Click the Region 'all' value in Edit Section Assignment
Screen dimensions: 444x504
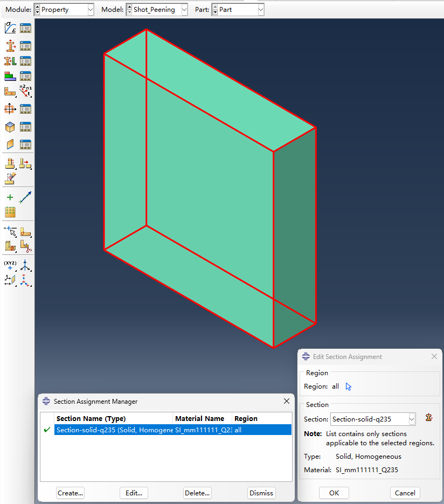tap(335, 386)
